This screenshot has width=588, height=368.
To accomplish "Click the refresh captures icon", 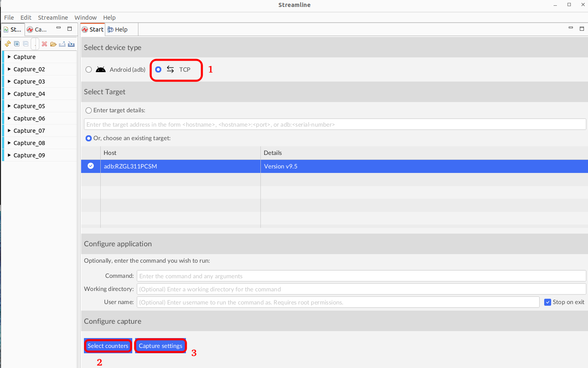I will coord(8,44).
